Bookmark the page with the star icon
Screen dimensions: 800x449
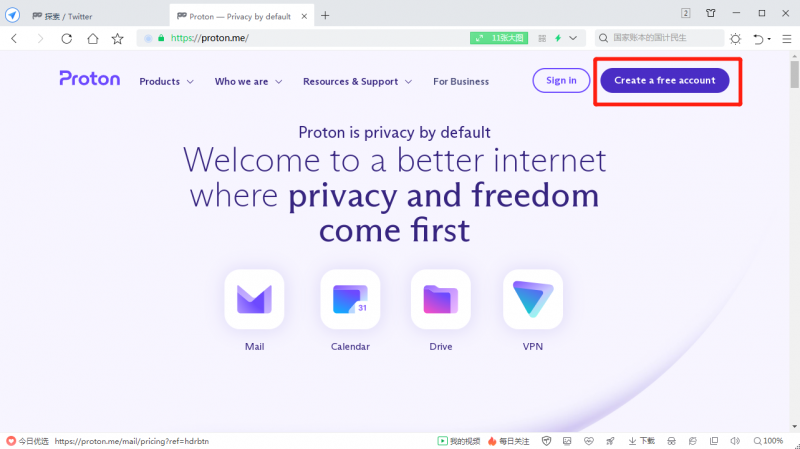pyautogui.click(x=118, y=38)
